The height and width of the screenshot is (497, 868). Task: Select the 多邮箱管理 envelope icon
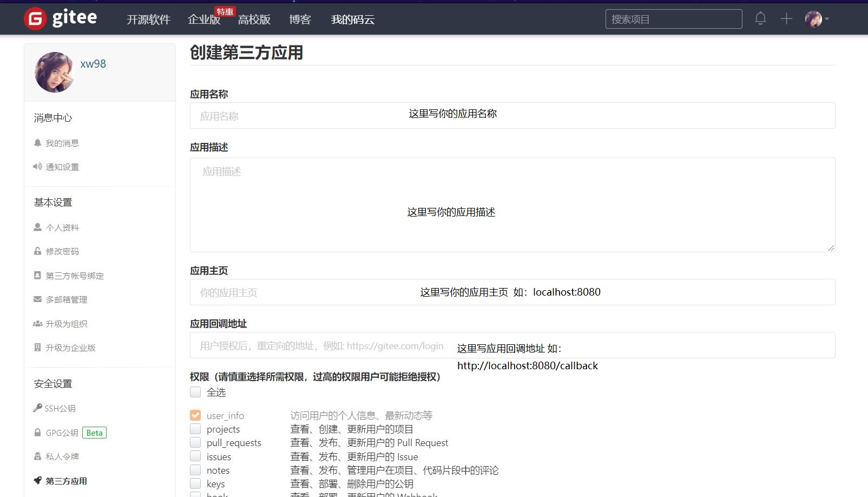pos(37,299)
